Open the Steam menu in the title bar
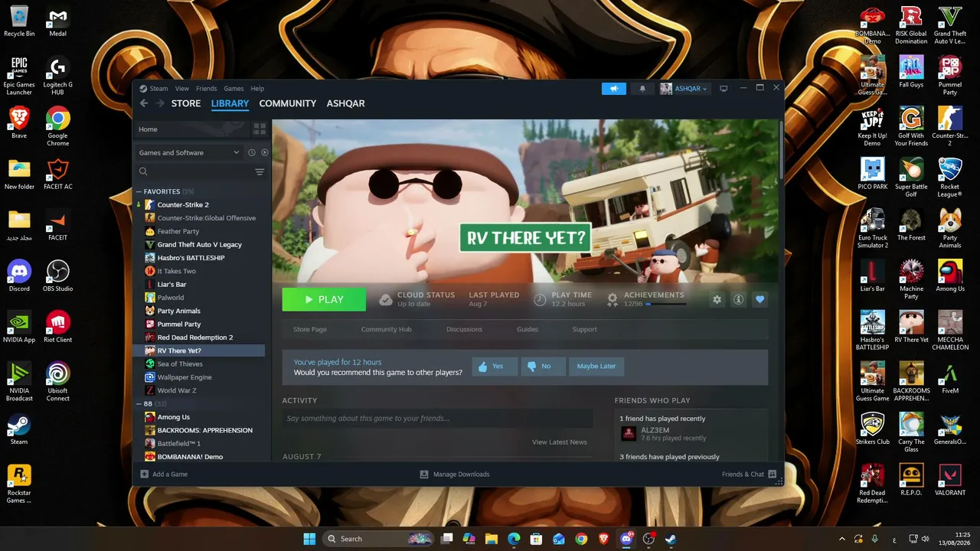 158,89
